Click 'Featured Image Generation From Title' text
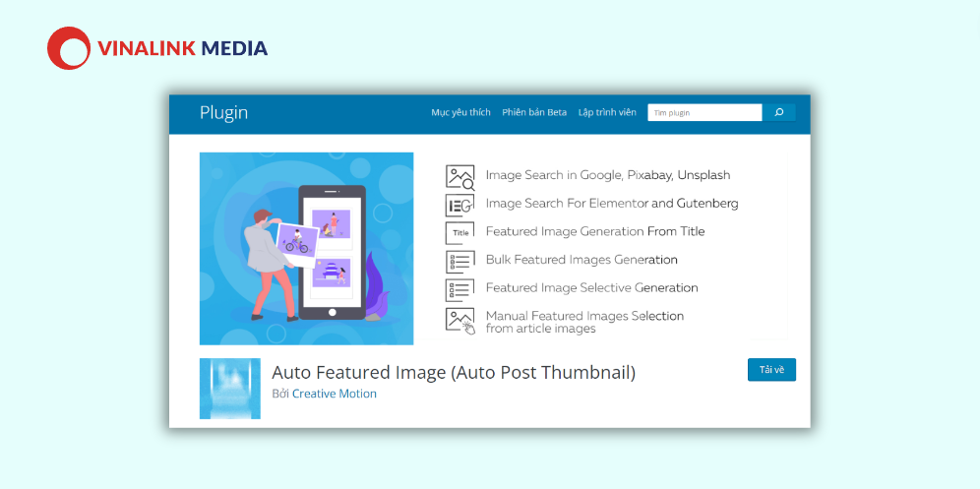The image size is (980, 489). tap(595, 231)
